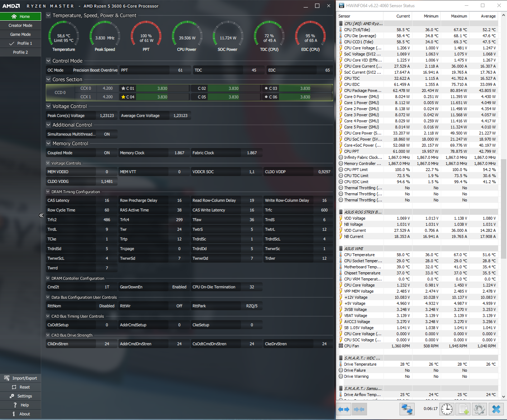
Task: Collapse sidebar using double chevron arrow
Action: [41, 215]
